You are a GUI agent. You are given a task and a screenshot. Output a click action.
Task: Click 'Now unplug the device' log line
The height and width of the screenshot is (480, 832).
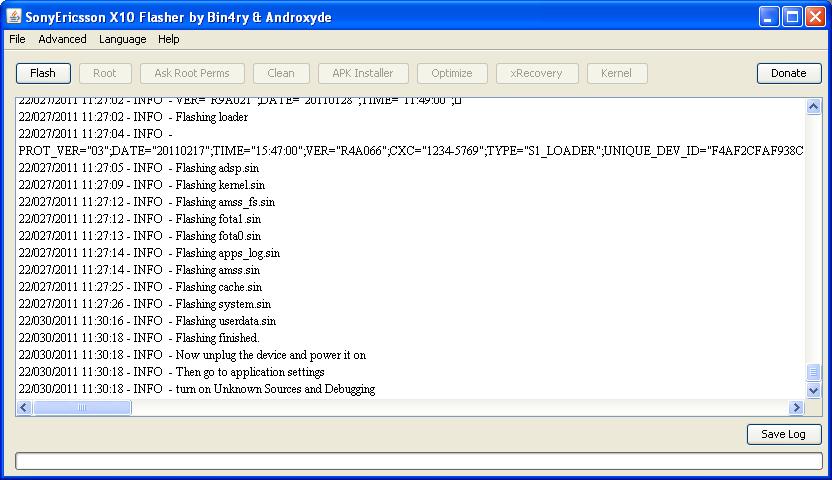(192, 354)
